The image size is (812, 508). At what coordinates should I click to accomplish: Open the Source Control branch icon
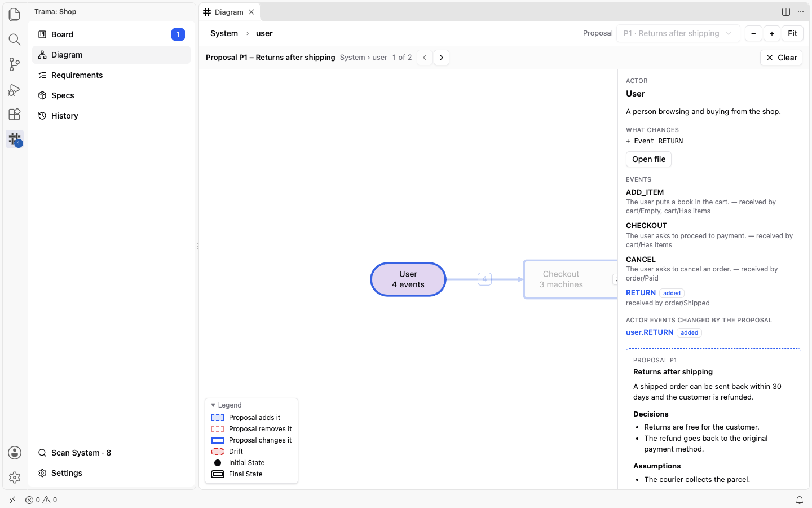pyautogui.click(x=15, y=64)
